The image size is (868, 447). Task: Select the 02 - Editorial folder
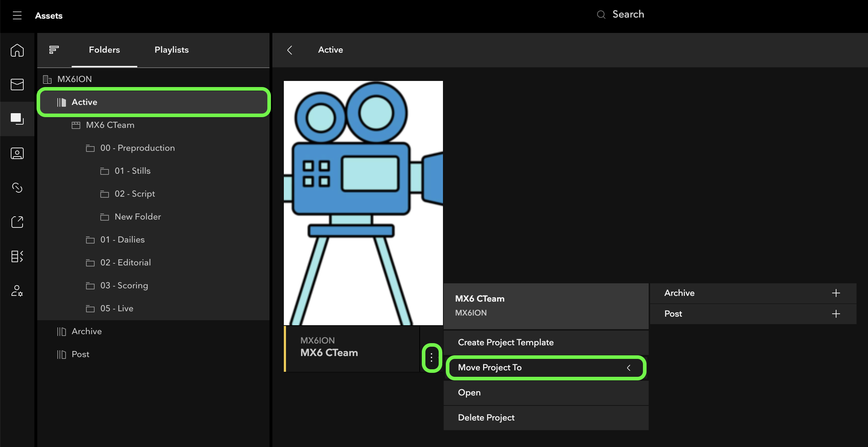[x=125, y=263]
